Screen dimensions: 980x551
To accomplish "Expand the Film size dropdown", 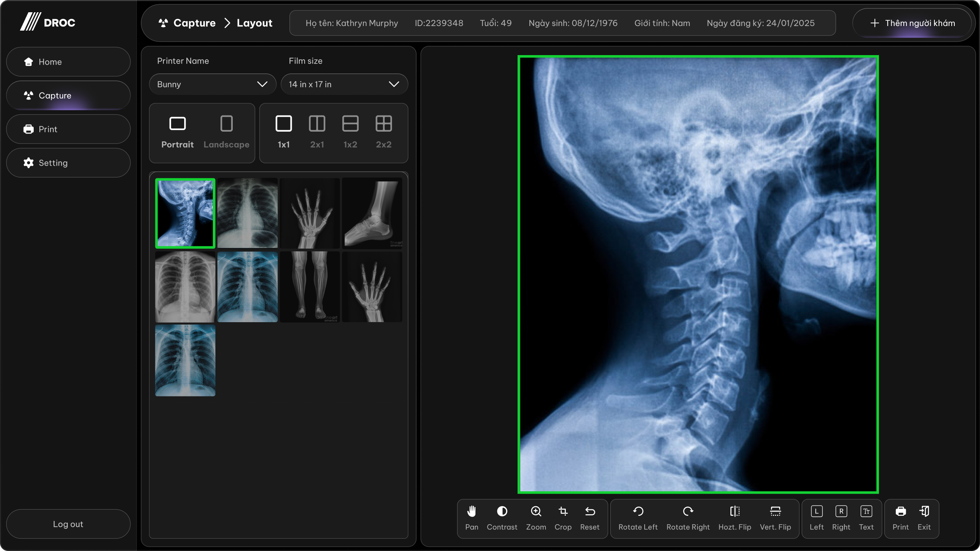I will 344,84.
